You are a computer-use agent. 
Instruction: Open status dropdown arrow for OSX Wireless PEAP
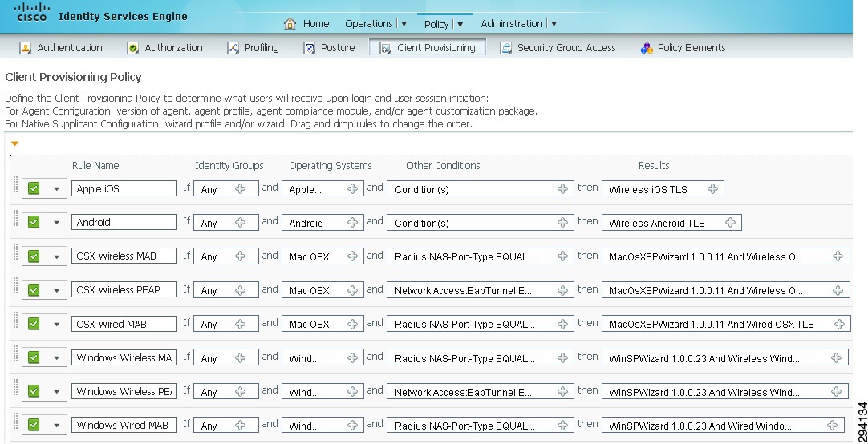click(x=56, y=290)
